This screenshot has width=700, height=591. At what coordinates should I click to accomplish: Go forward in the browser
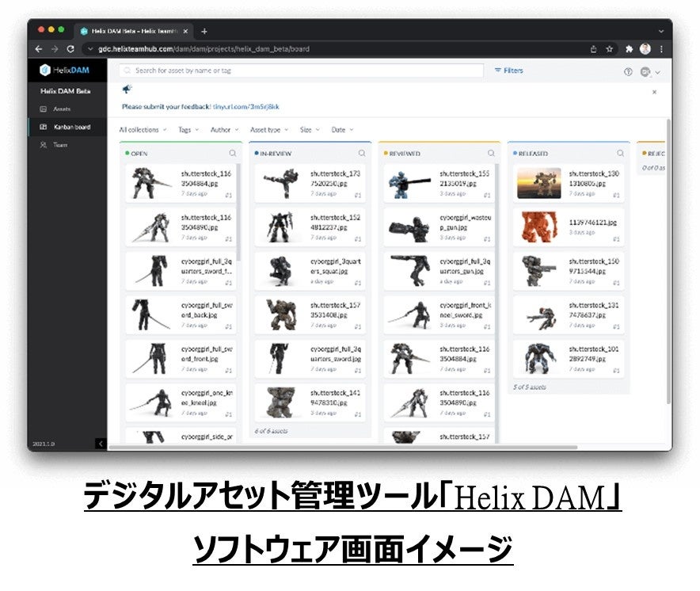55,48
